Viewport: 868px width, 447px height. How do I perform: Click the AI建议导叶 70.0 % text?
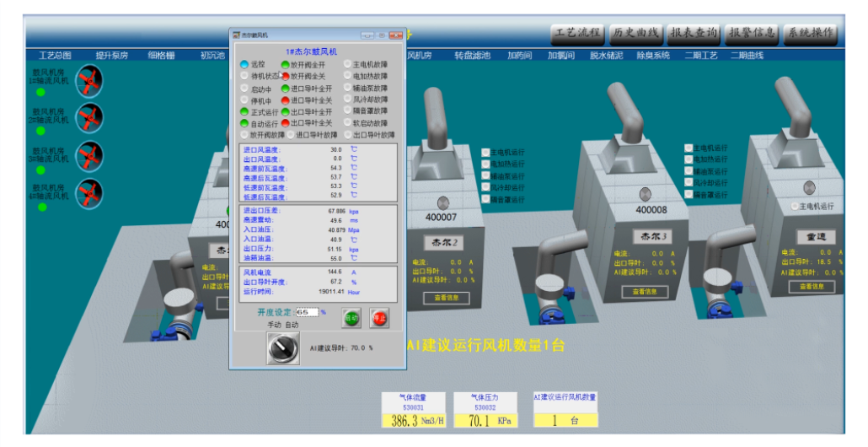pos(341,348)
